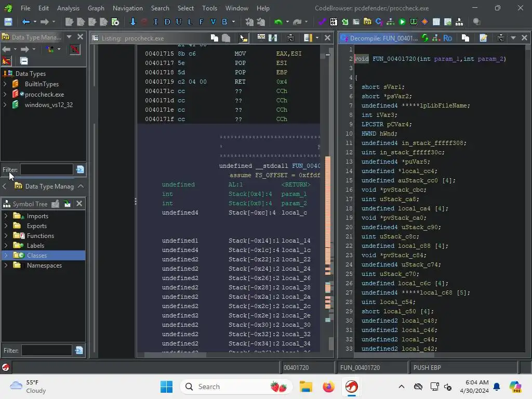Go to next instruction-value change (V icon)

point(212,22)
